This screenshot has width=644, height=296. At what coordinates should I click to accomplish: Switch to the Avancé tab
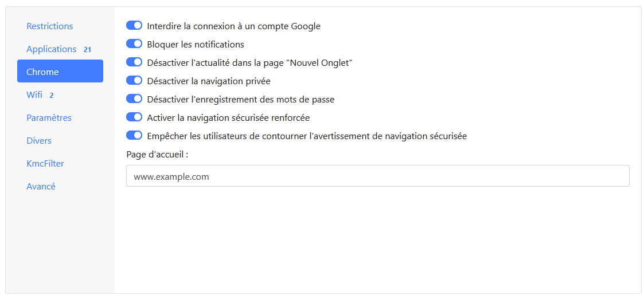(x=41, y=187)
